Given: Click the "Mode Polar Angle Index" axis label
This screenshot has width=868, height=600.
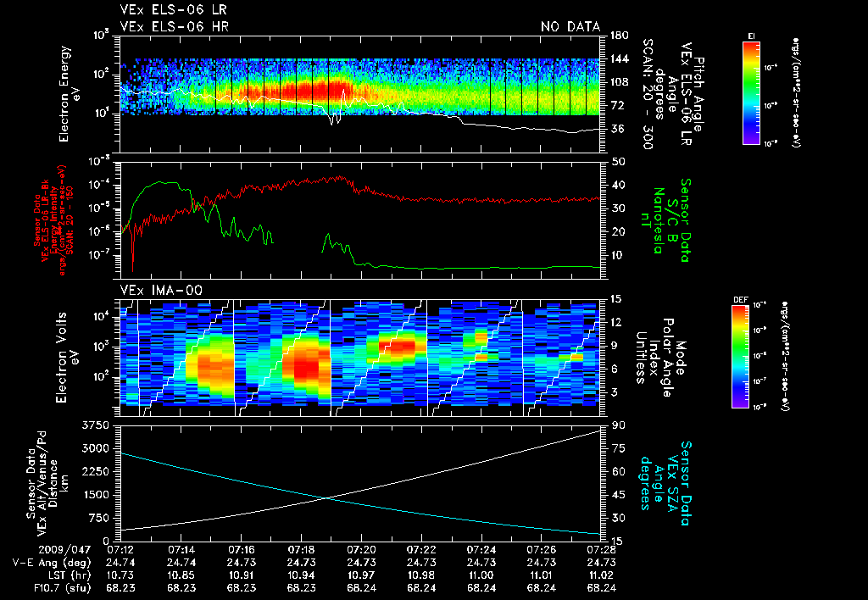Looking at the screenshot, I should click(x=661, y=358).
